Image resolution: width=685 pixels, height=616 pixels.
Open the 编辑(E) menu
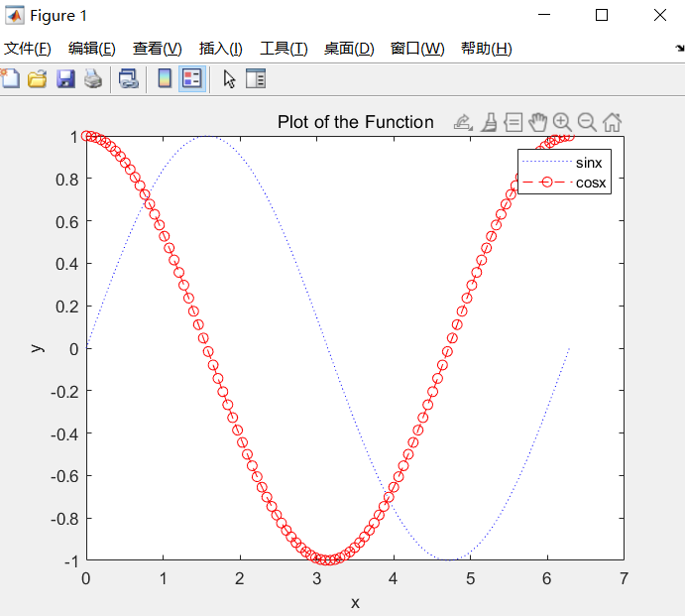tap(92, 49)
